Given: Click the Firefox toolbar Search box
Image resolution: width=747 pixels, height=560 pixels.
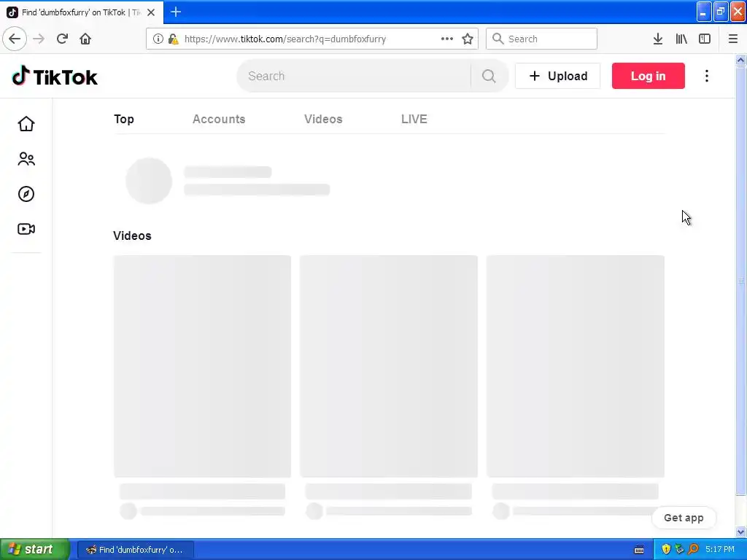Looking at the screenshot, I should pos(541,39).
